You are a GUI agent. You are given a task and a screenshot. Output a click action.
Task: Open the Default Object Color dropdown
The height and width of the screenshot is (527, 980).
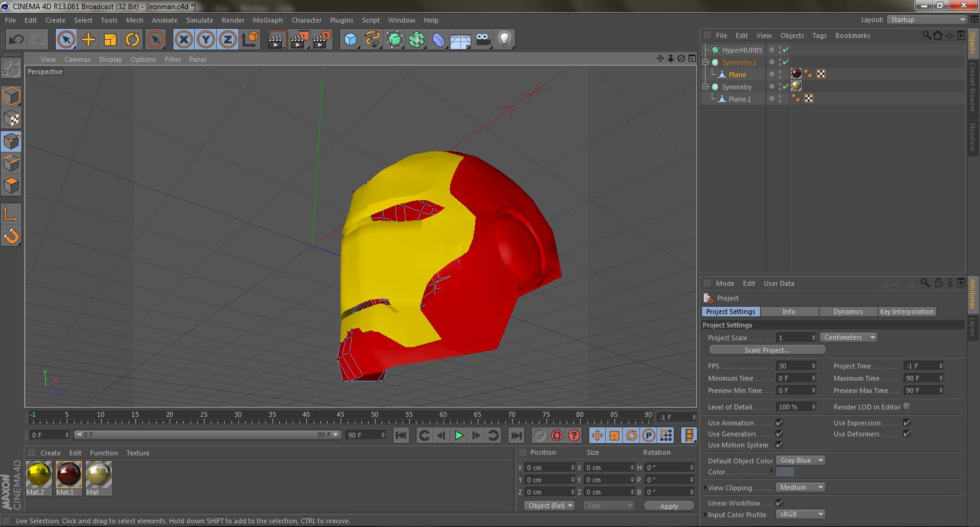pos(801,460)
